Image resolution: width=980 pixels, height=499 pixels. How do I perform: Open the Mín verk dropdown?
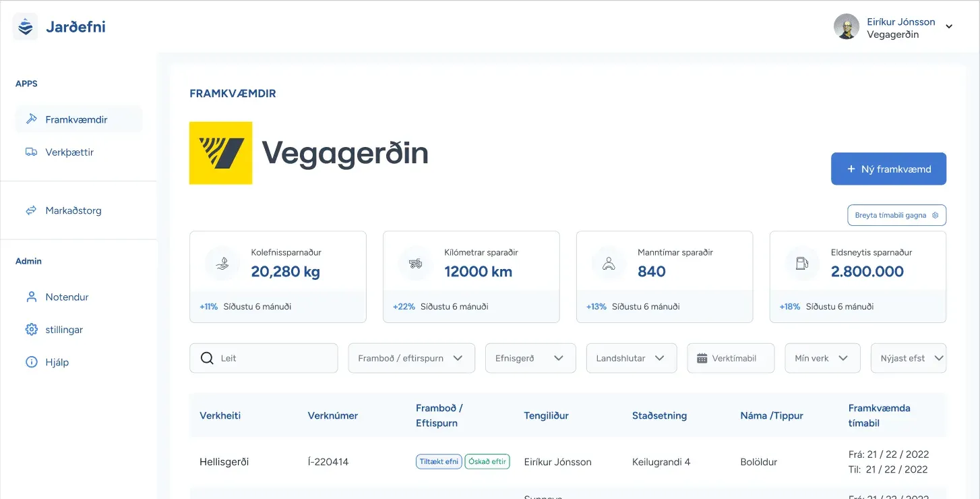(822, 358)
